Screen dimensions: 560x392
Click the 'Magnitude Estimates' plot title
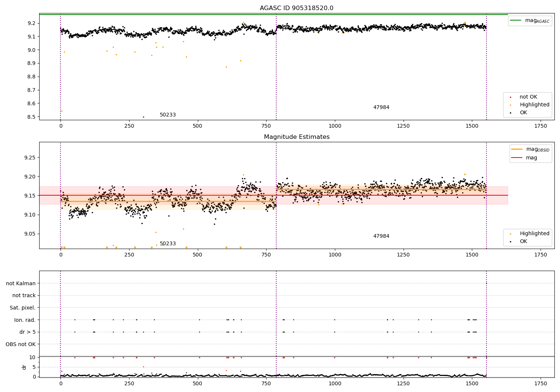[x=296, y=137]
